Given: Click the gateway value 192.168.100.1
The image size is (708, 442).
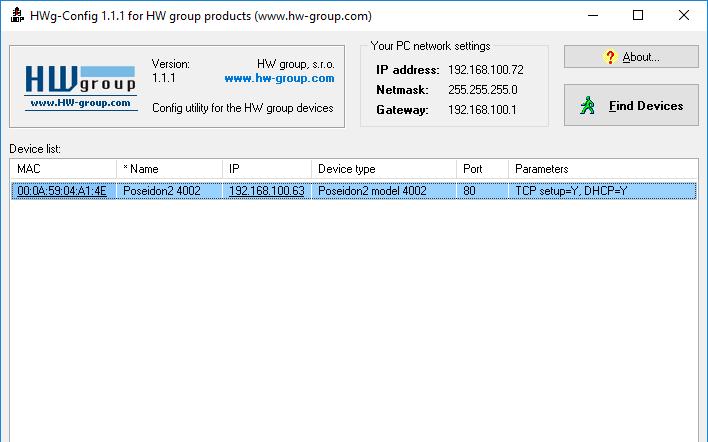Looking at the screenshot, I should coord(482,110).
